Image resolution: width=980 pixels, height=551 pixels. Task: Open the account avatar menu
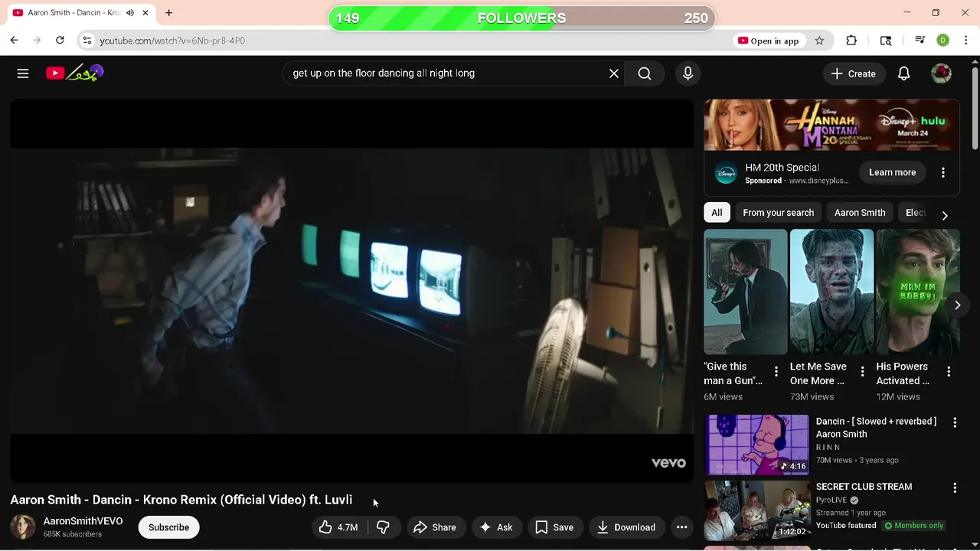[x=941, y=73]
